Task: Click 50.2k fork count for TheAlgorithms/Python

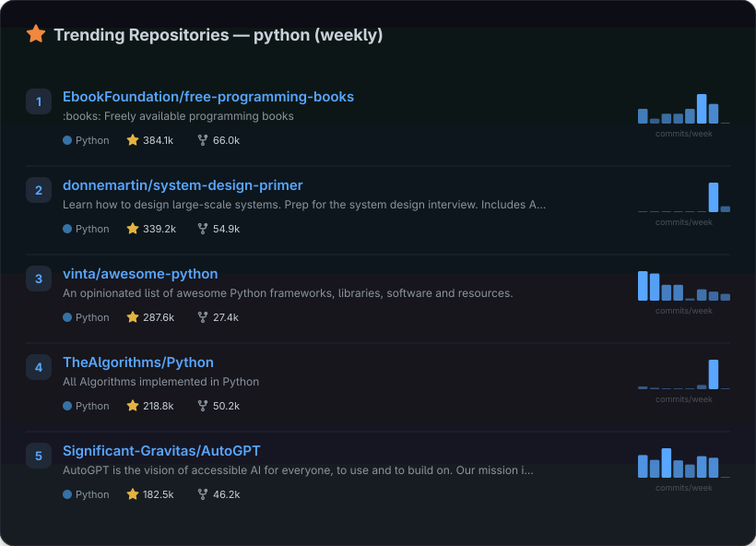Action: 226,406
